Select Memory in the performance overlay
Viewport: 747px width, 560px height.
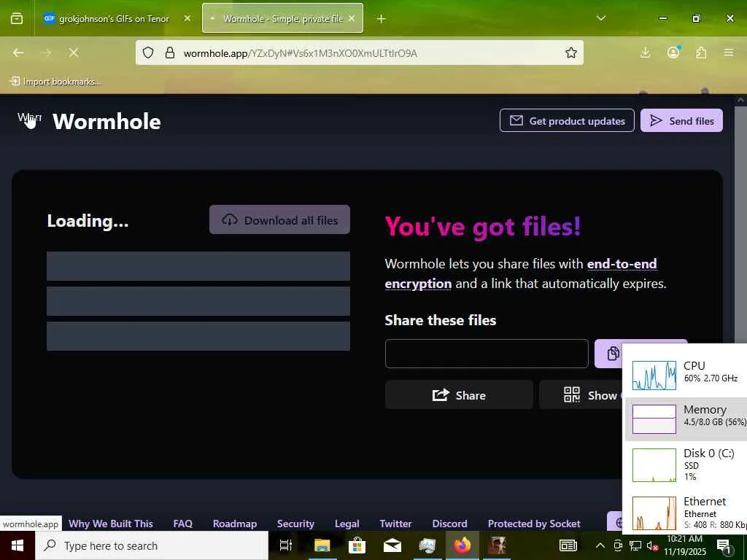[686, 419]
